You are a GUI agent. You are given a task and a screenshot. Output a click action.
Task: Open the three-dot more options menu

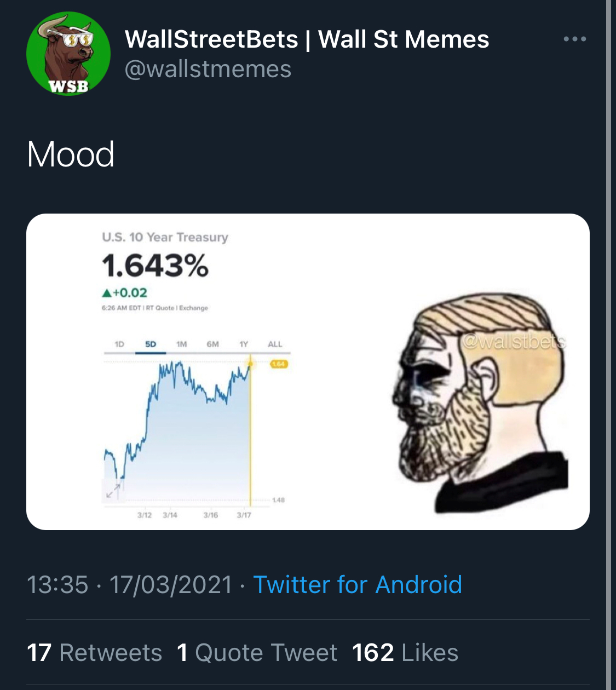pos(575,39)
